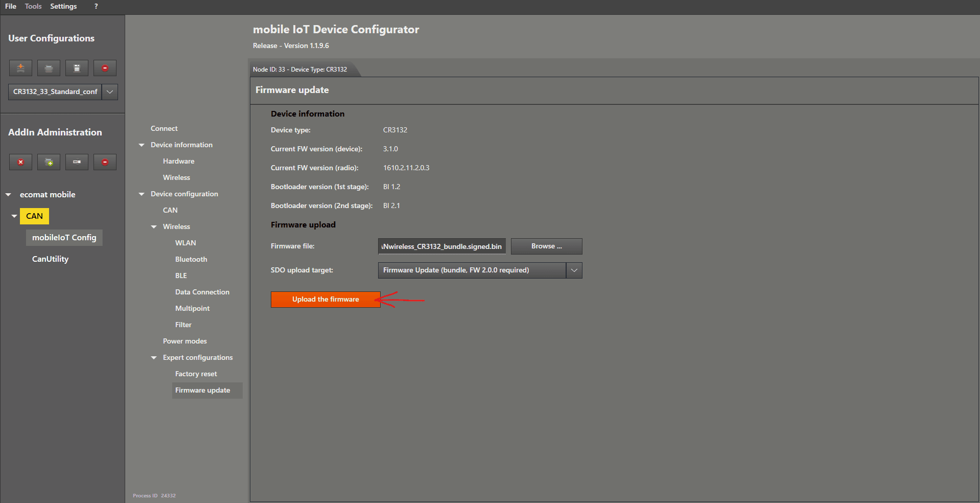Click the Firmware file path field
The image size is (980, 503).
pyautogui.click(x=441, y=246)
